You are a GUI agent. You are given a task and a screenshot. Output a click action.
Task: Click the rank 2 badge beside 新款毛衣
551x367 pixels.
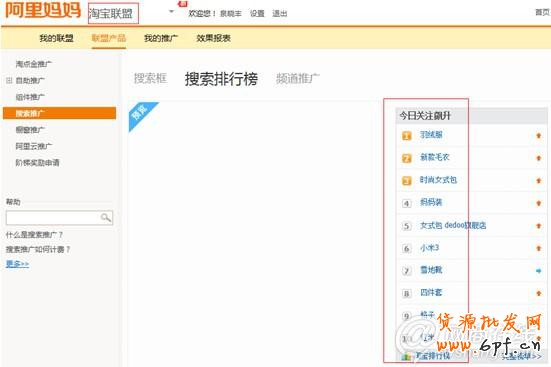407,158
